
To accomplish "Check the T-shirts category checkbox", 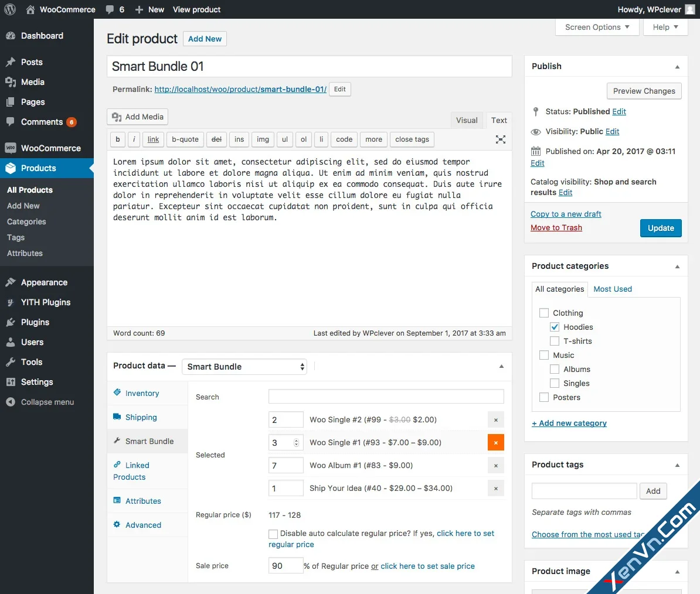I will coord(554,341).
